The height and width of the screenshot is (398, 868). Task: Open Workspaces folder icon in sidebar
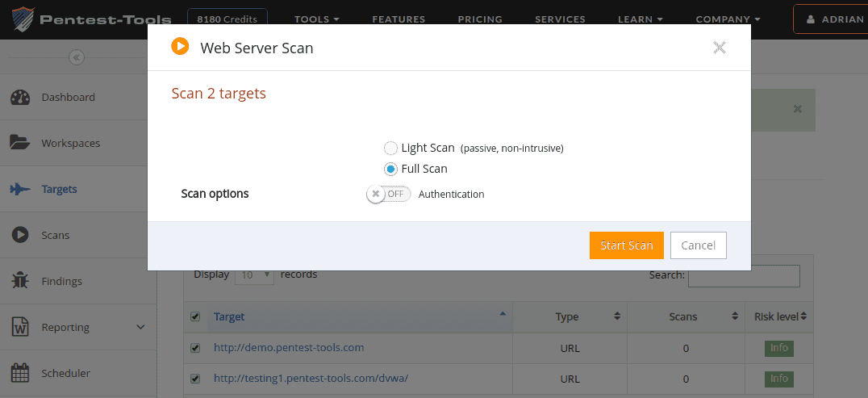[x=20, y=143]
